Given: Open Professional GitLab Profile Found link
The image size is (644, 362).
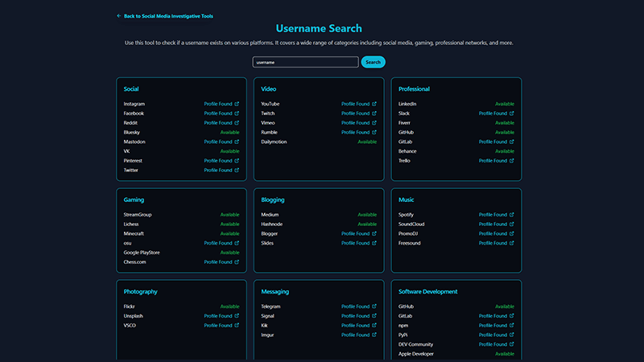Looking at the screenshot, I should (496, 142).
